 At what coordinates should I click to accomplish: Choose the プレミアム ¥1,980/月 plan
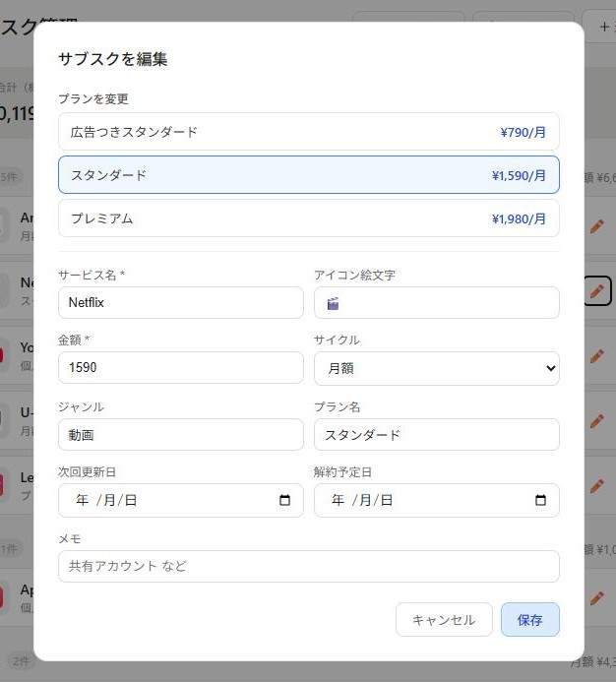(x=308, y=218)
